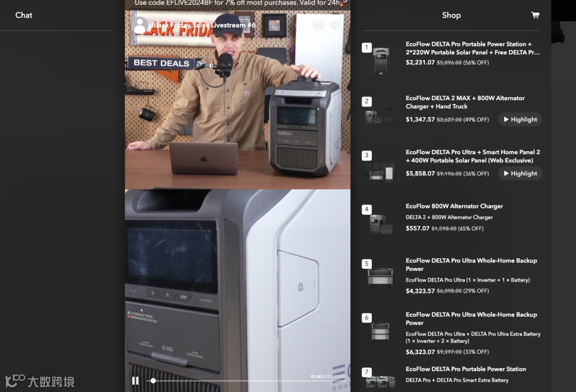Image resolution: width=576 pixels, height=392 pixels.
Task: Open EcoFlow 800W Alternator Charger title
Action: 454,206
